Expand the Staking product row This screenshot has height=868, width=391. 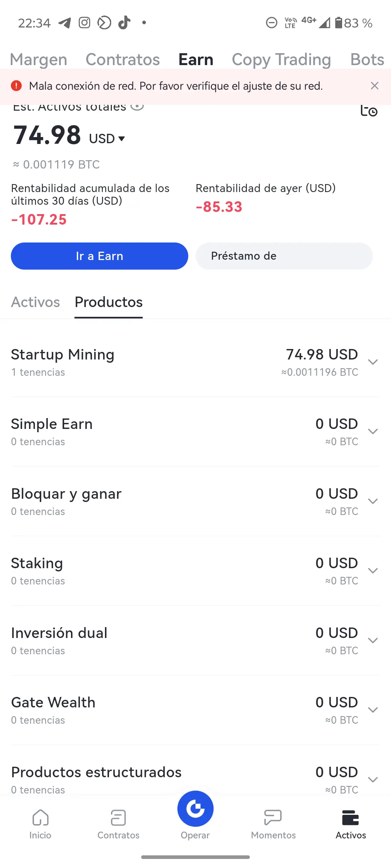(x=195, y=571)
